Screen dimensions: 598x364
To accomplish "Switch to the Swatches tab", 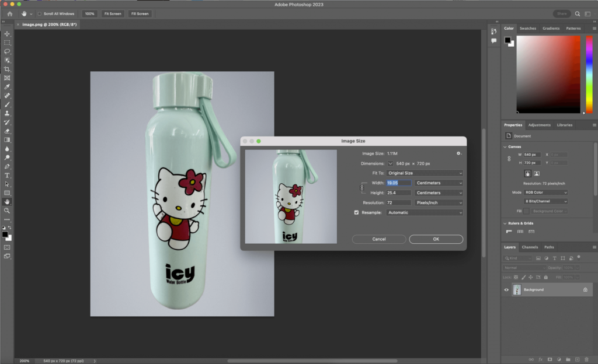I will click(x=528, y=28).
